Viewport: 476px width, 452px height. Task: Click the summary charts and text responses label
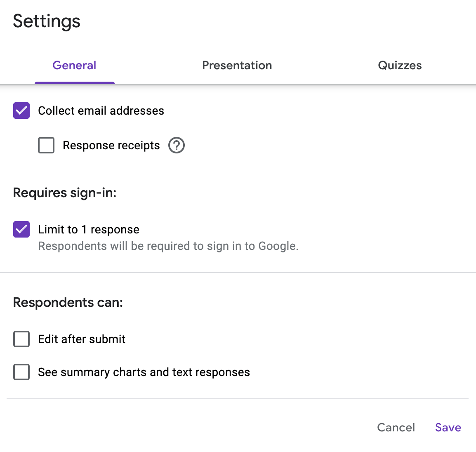pyautogui.click(x=144, y=372)
